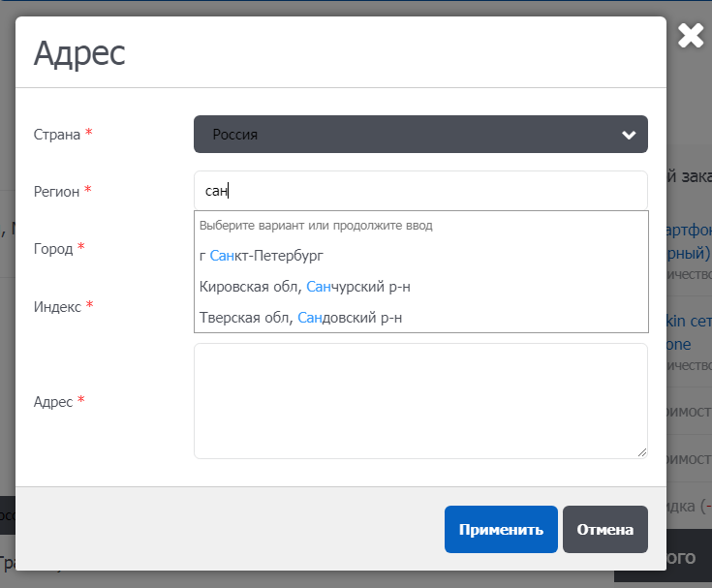Click the 'Страна' field label
Image resolution: width=712 pixels, height=588 pixels.
57,135
